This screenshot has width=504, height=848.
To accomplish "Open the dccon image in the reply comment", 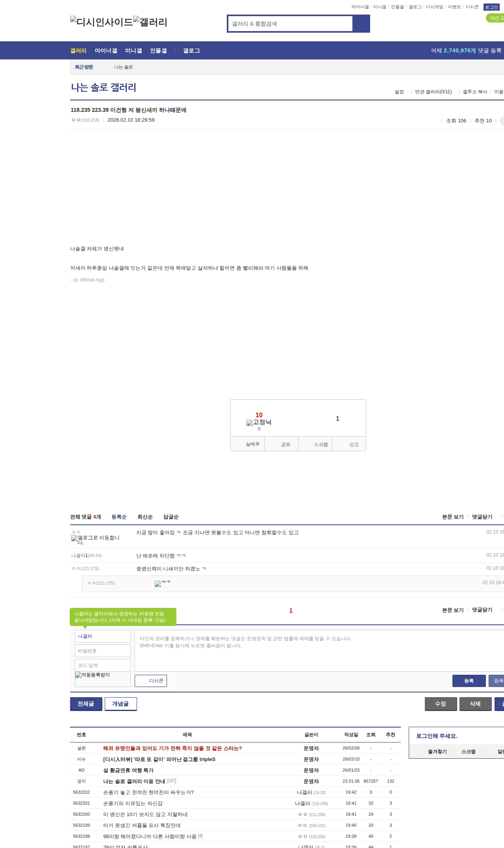I will [162, 583].
